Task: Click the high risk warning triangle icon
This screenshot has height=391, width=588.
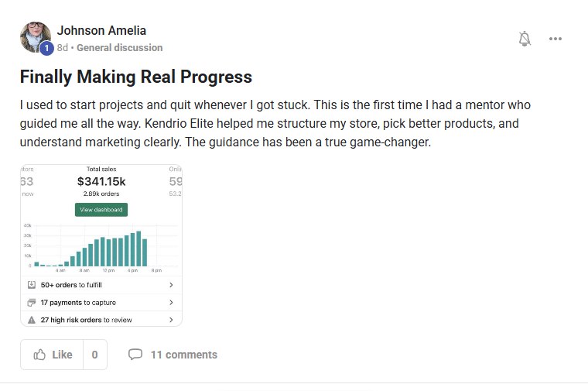Action: coord(32,319)
